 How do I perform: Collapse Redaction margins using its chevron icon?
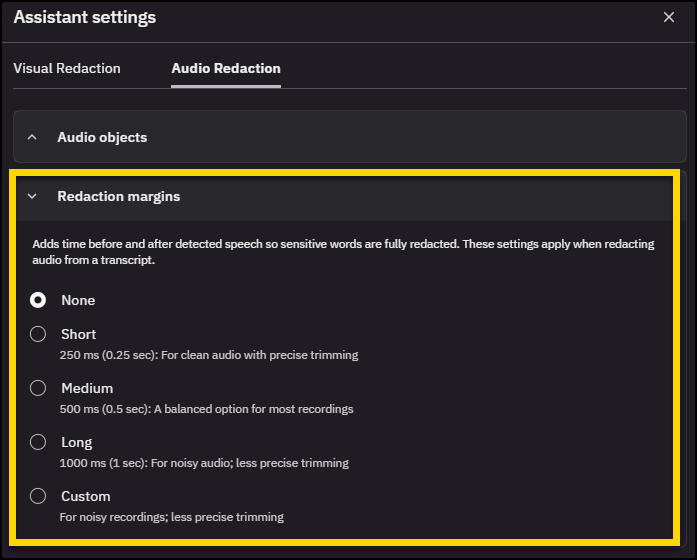click(x=32, y=197)
